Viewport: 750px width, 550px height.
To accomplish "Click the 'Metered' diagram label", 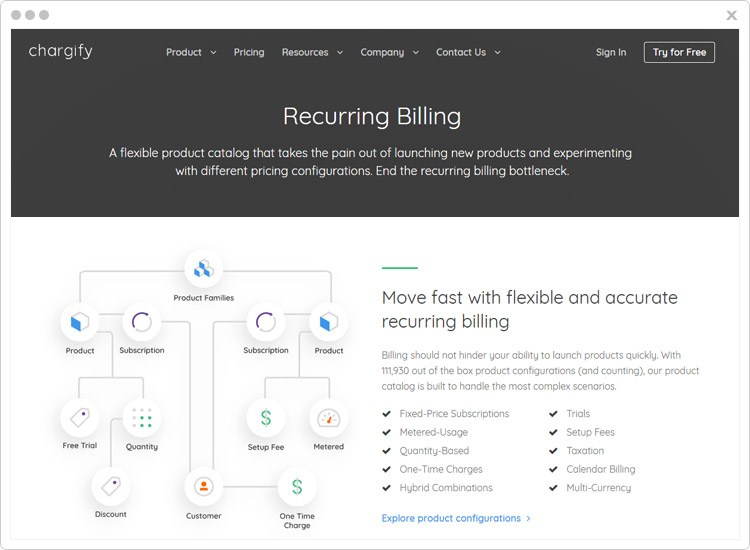I will pos(329,447).
